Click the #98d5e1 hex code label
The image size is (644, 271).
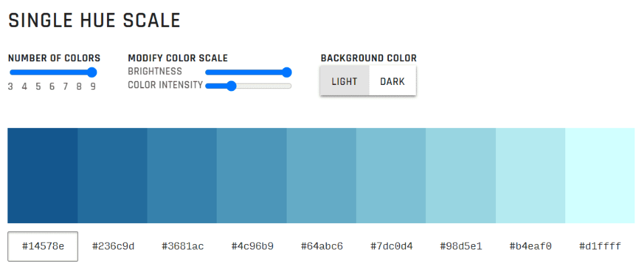461,246
